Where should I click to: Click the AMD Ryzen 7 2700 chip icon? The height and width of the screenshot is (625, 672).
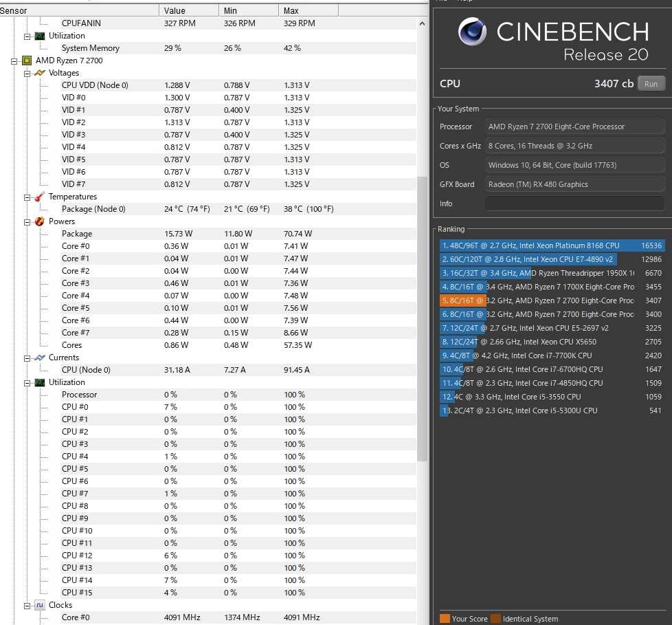point(27,61)
